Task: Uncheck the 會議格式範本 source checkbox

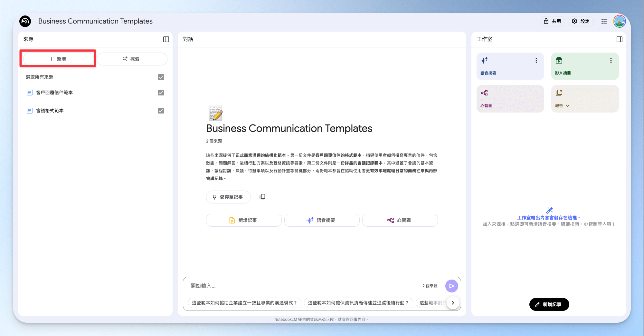Action: pyautogui.click(x=161, y=111)
